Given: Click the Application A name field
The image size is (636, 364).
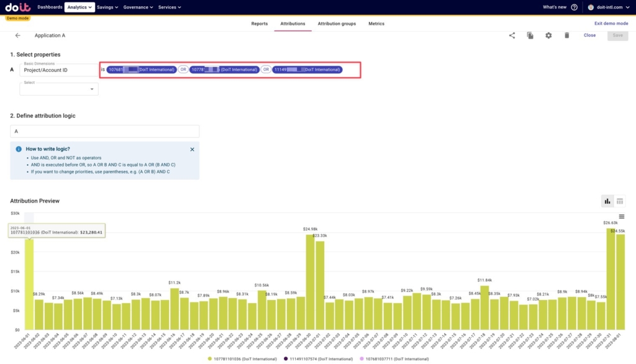Looking at the screenshot, I should point(50,35).
